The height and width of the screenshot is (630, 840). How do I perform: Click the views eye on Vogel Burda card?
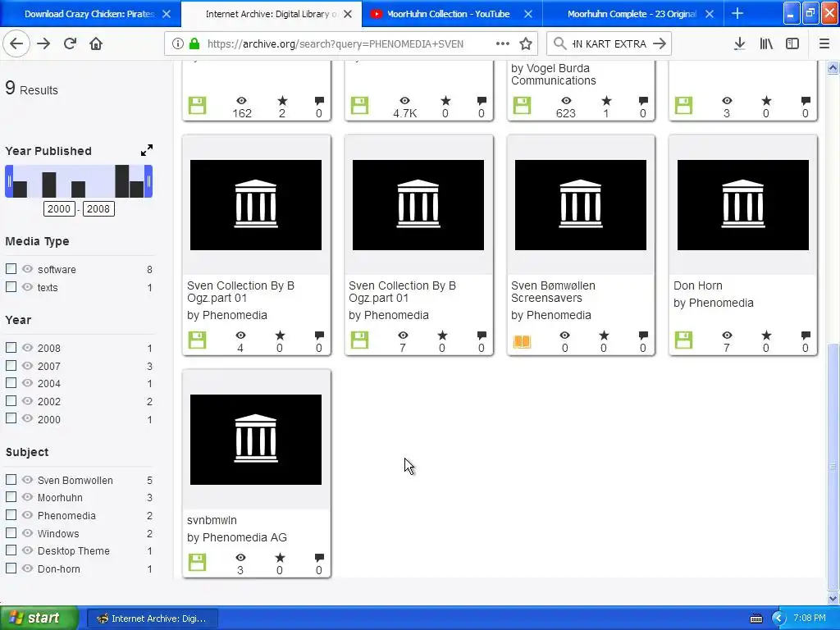pos(566,100)
